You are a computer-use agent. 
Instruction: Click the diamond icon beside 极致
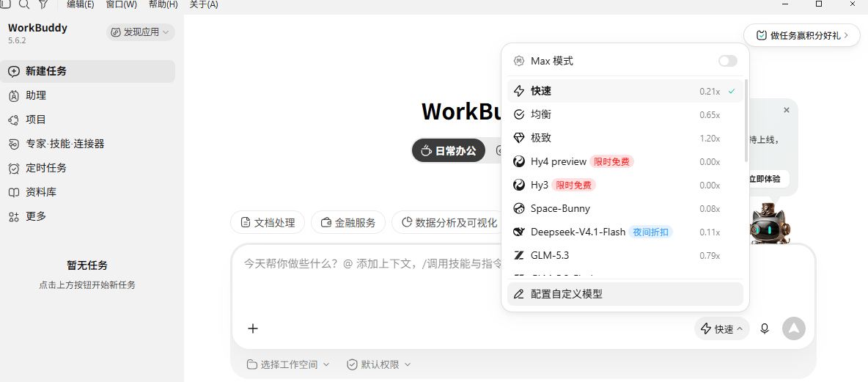pos(519,138)
